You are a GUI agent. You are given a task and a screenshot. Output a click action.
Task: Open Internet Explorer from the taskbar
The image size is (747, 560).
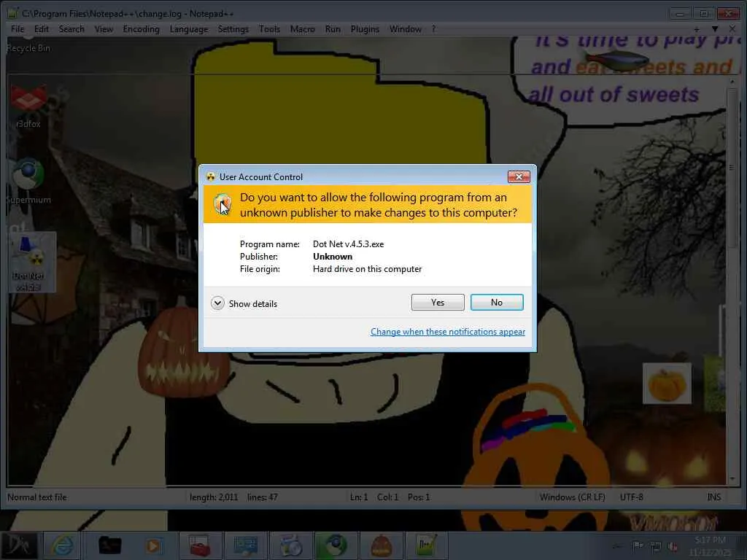[63, 545]
